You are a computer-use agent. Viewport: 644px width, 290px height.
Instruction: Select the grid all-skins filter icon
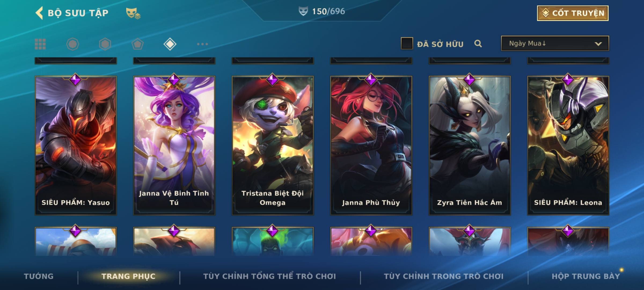click(x=40, y=44)
